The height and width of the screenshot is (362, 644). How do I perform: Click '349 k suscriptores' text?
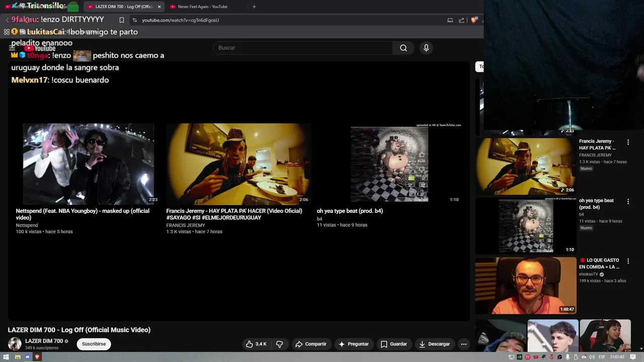click(x=42, y=348)
